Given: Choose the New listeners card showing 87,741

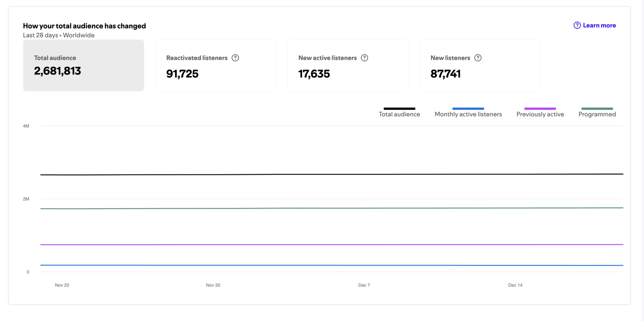Looking at the screenshot, I should 479,66.
